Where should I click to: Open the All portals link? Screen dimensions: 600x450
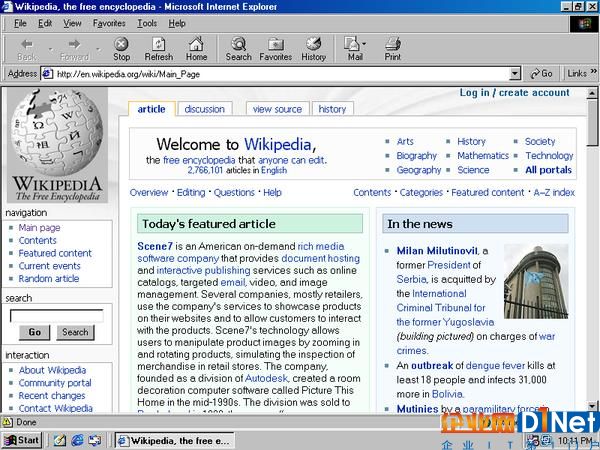point(548,170)
